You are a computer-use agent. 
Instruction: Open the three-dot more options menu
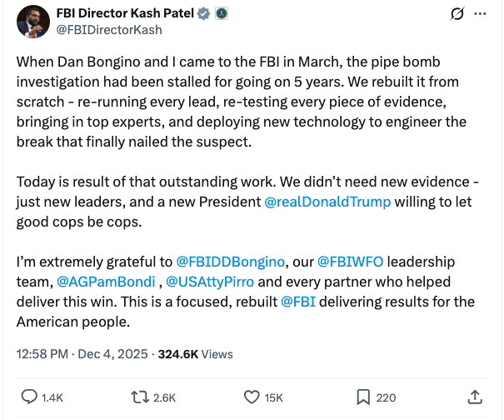pyautogui.click(x=480, y=14)
